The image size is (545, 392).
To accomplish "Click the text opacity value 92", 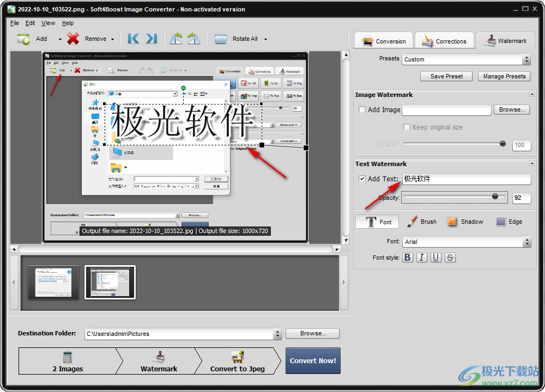I will pyautogui.click(x=522, y=198).
